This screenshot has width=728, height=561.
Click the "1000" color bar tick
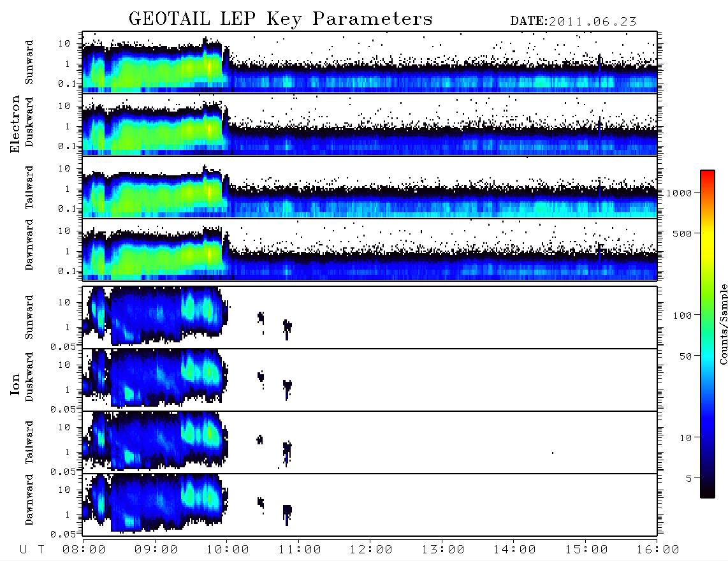tap(679, 193)
